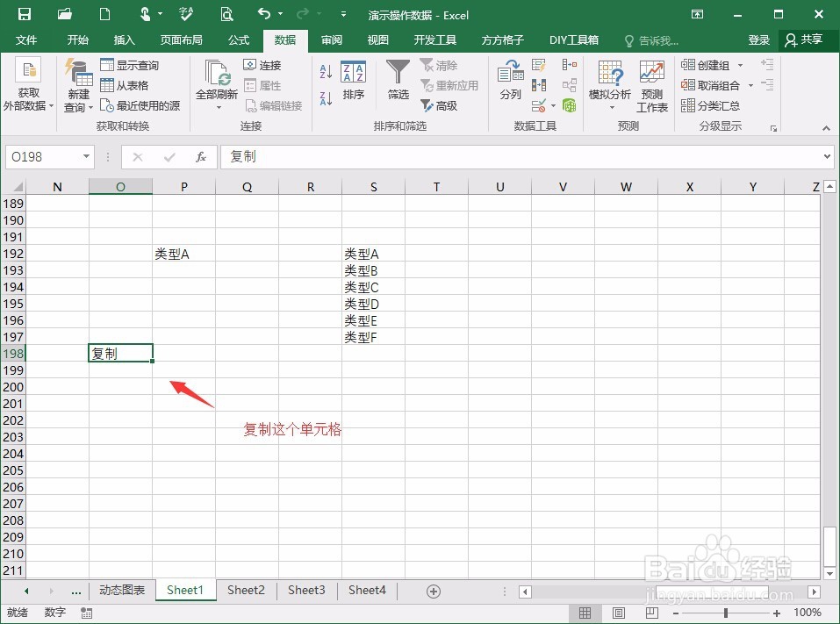Click the touch/mouse mode icon
The image size is (840, 624).
[x=145, y=14]
